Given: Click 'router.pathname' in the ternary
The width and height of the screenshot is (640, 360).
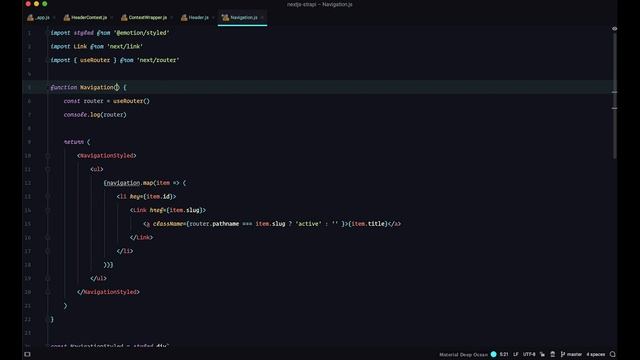Looking at the screenshot, I should [x=214, y=224].
